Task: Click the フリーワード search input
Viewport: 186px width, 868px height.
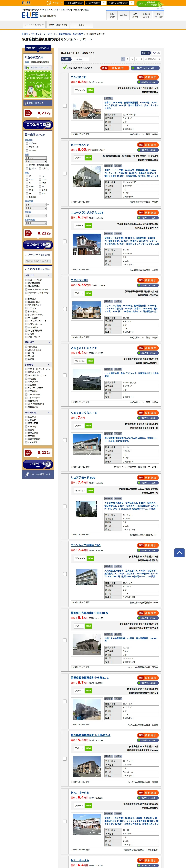Action: pyautogui.click(x=38, y=261)
